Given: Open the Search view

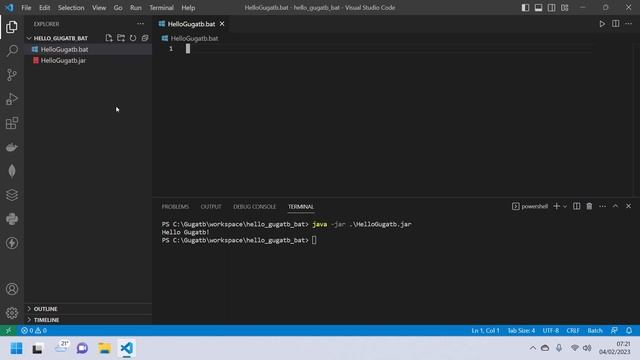Looking at the screenshot, I should point(12,51).
